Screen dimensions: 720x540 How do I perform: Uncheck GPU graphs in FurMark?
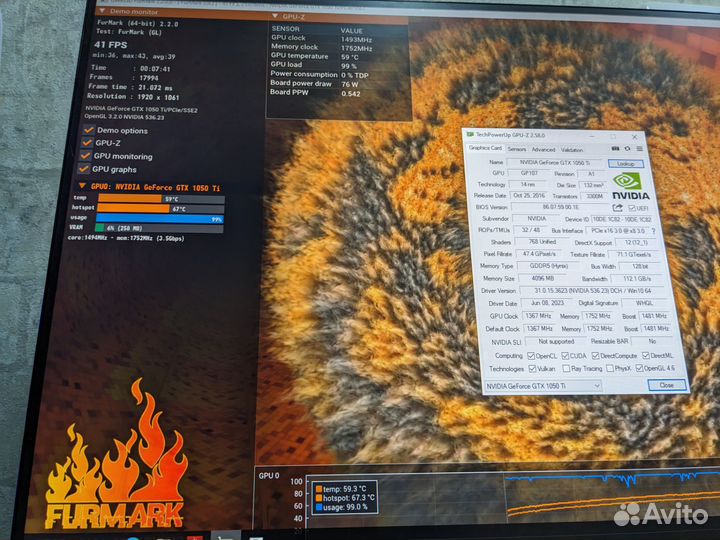coord(84,169)
